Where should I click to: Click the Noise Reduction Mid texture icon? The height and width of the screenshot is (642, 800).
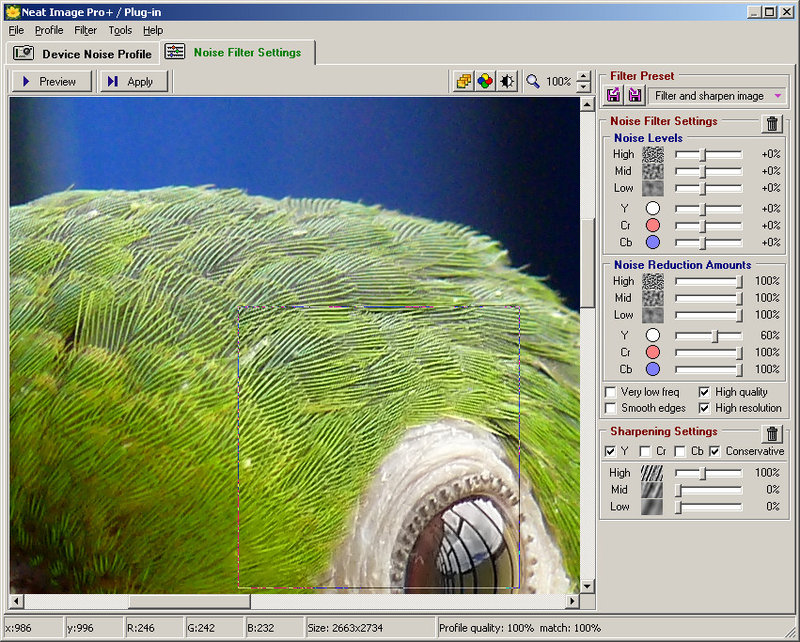click(x=653, y=298)
